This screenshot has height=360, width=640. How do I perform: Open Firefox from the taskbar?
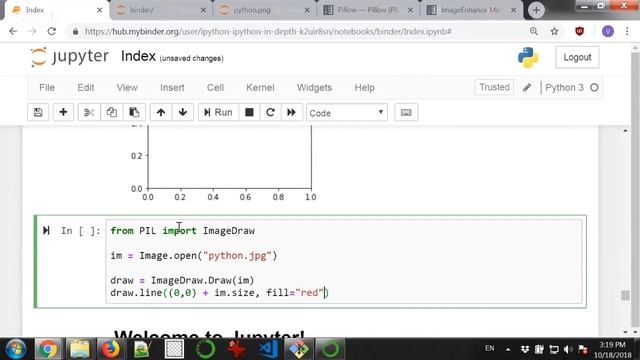point(111,349)
